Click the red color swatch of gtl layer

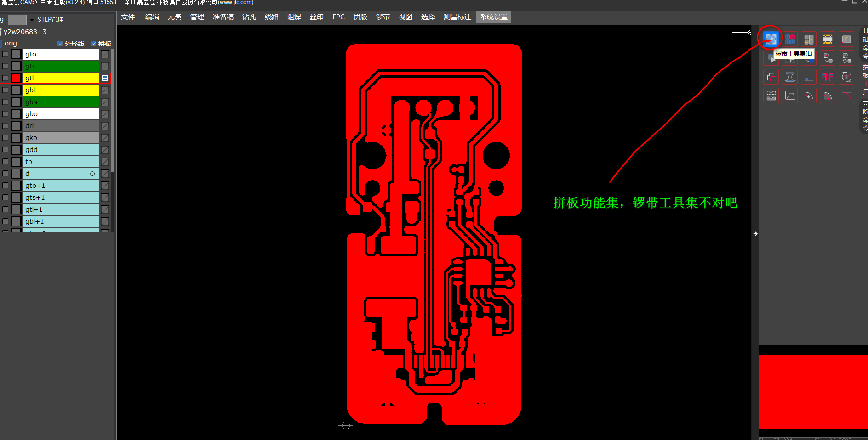[x=16, y=78]
